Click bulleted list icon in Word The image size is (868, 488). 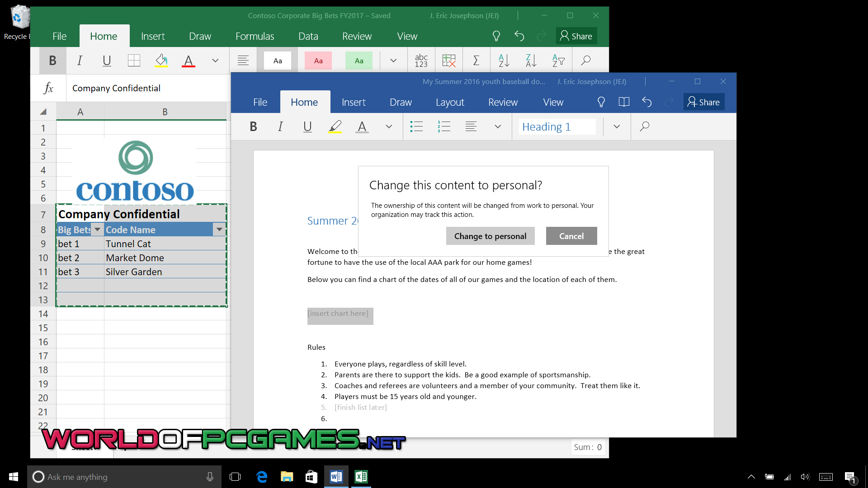click(416, 127)
